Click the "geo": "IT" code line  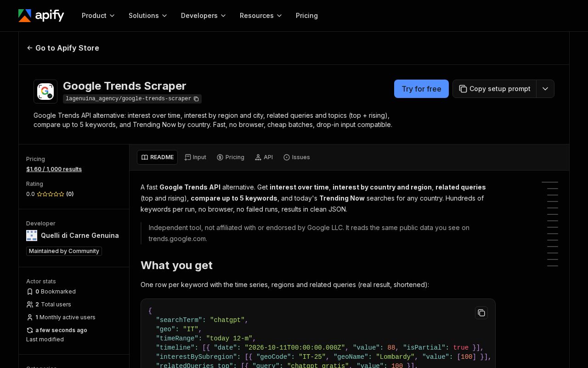(179, 329)
